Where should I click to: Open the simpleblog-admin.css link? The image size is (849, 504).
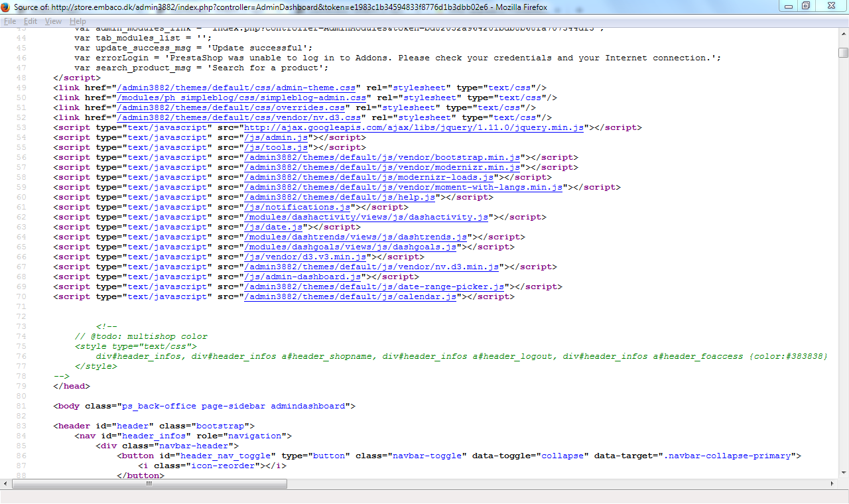(x=241, y=97)
